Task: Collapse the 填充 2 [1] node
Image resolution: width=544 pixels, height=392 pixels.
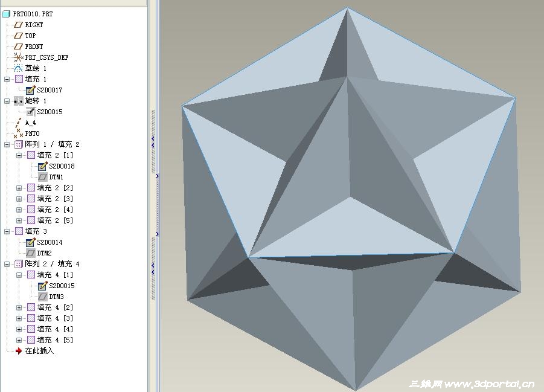Action: tap(19, 155)
